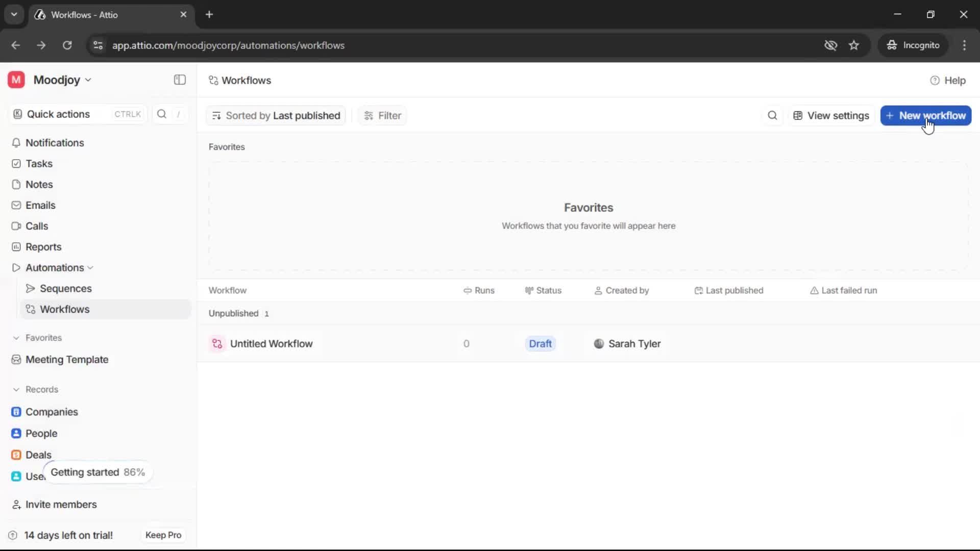
Task: Click the Workflow column header
Action: click(227, 290)
